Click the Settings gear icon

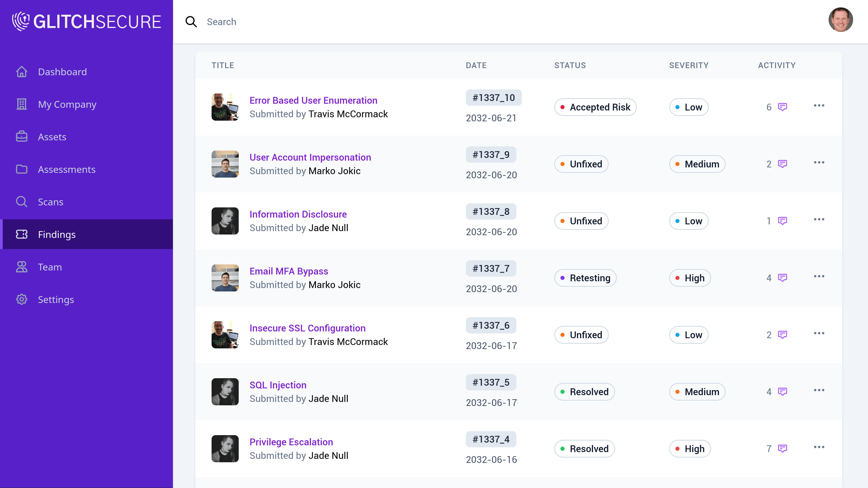point(22,300)
